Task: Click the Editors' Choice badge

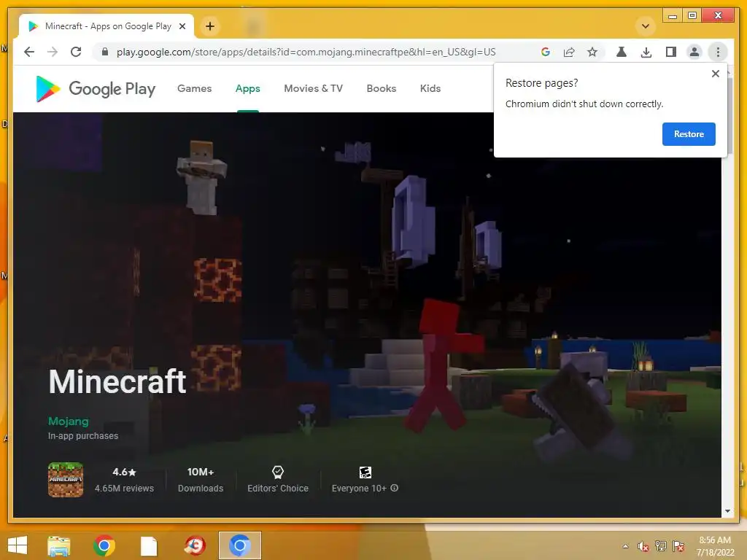Action: (278, 479)
